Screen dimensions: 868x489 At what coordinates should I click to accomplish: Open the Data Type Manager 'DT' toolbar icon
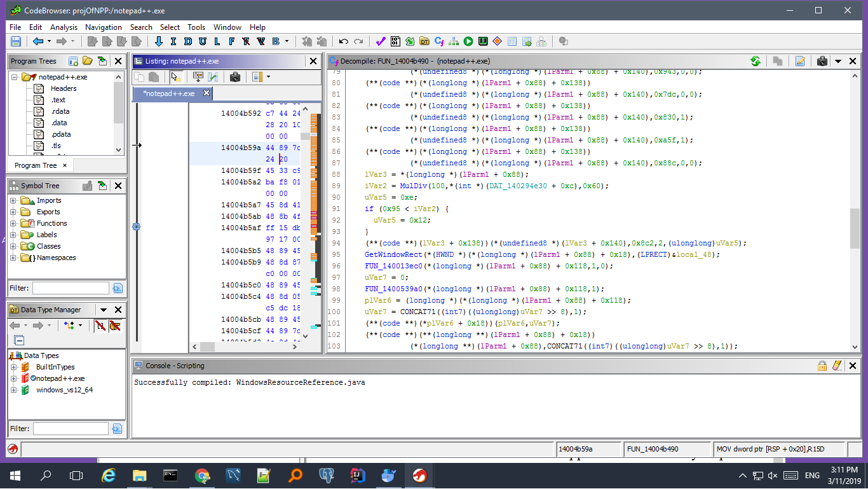[x=424, y=41]
